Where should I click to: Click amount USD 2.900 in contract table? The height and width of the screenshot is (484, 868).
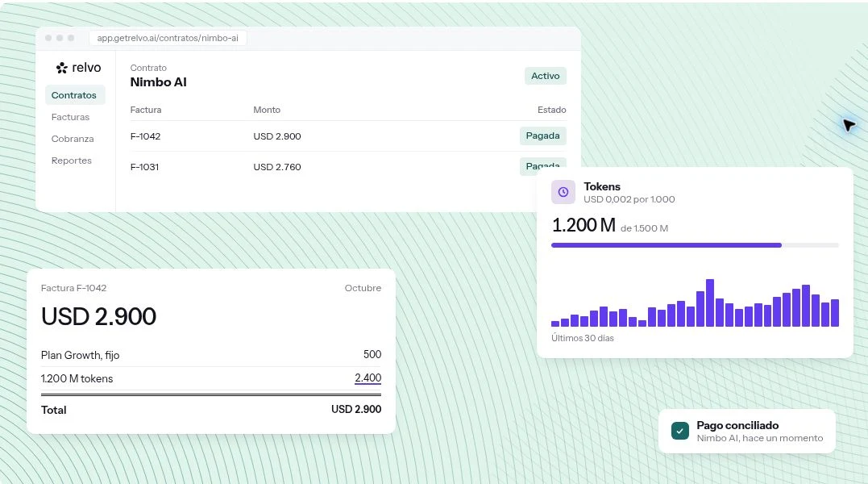point(277,136)
